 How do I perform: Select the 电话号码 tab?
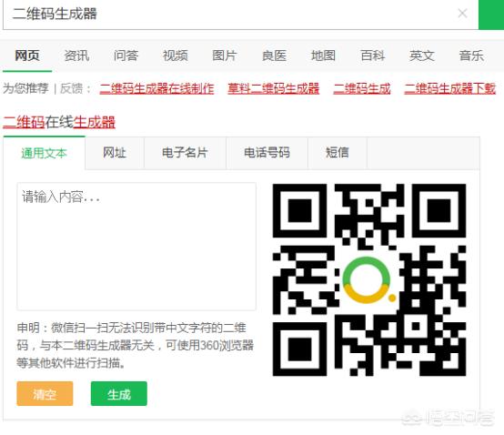pyautogui.click(x=267, y=153)
